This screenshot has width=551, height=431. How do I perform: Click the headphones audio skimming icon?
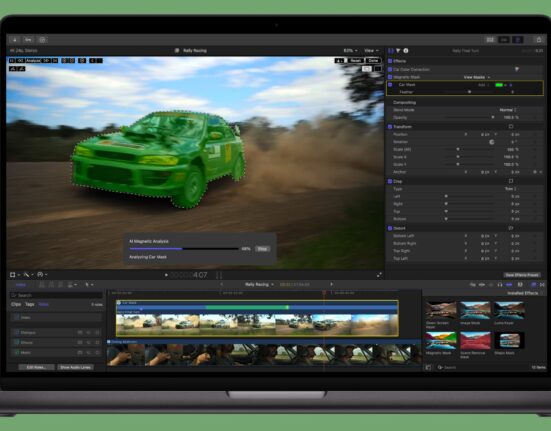click(x=500, y=285)
